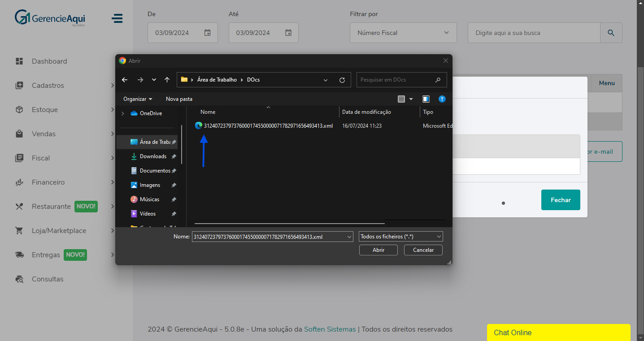Image resolution: width=644 pixels, height=341 pixels.
Task: Select Vídeos in the navigation pane
Action: (148, 213)
